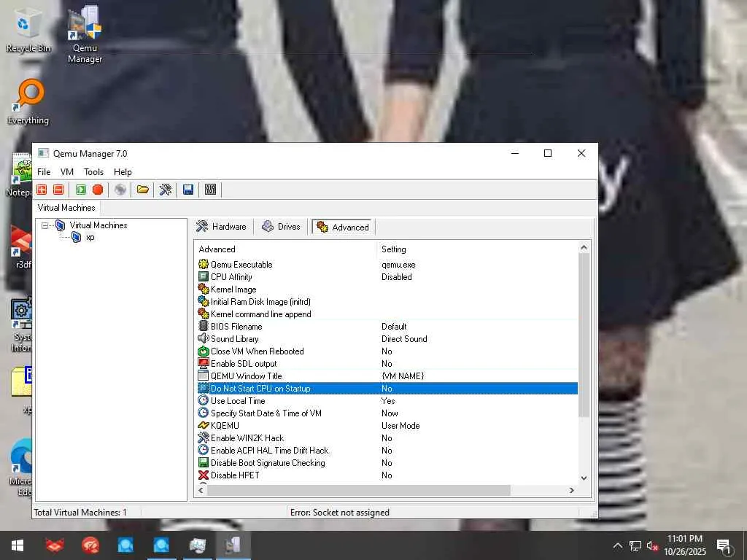The image size is (747, 560).
Task: Click the Disable Boot Signature Checking floppy icon
Action: [204, 462]
